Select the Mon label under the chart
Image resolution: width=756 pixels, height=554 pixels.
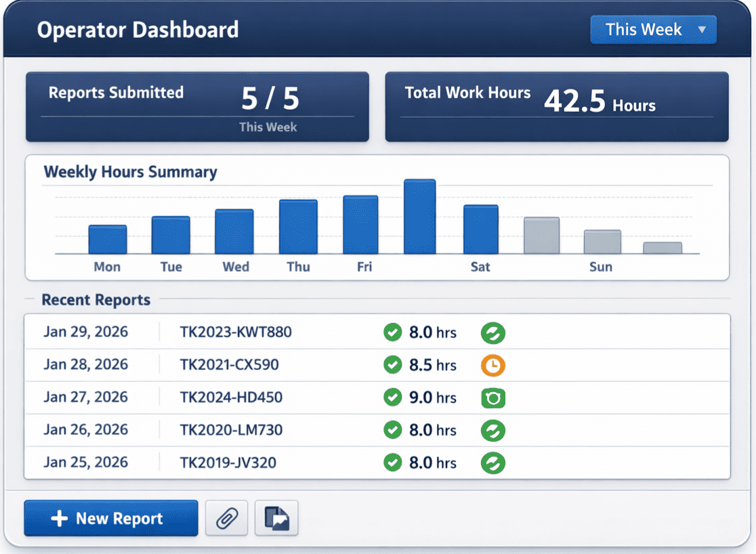coord(106,267)
